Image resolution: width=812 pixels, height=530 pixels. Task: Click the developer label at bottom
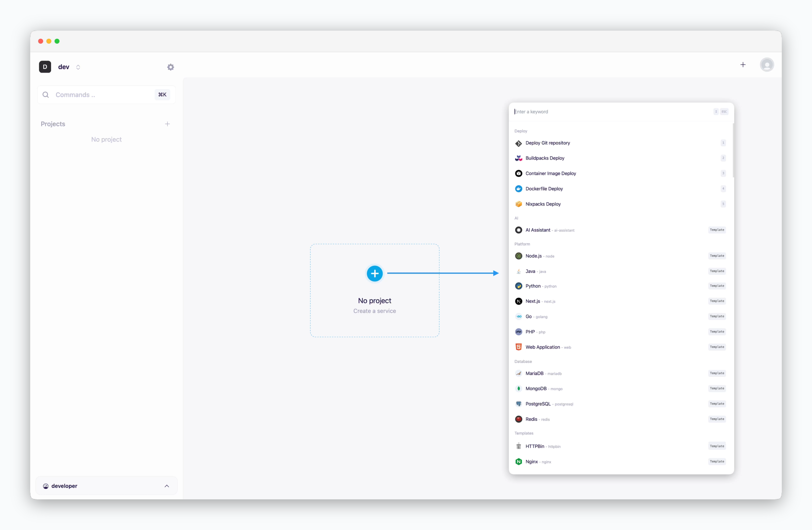(x=64, y=486)
